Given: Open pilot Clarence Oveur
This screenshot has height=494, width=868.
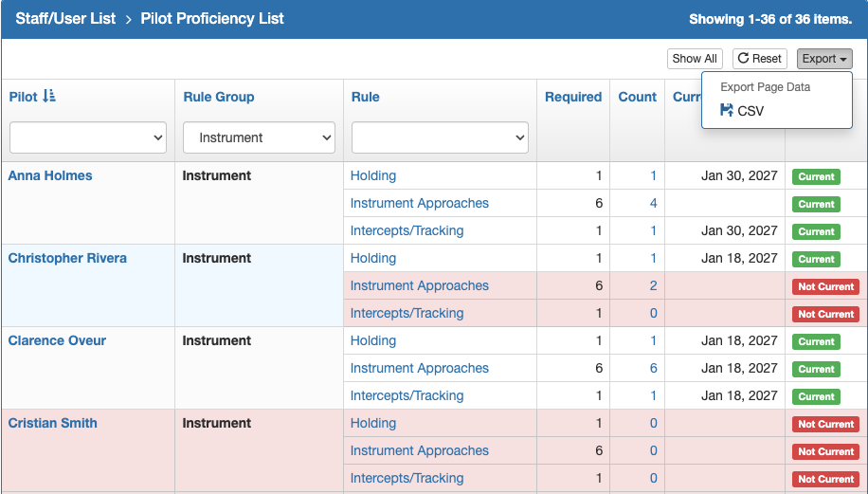Looking at the screenshot, I should tap(57, 340).
